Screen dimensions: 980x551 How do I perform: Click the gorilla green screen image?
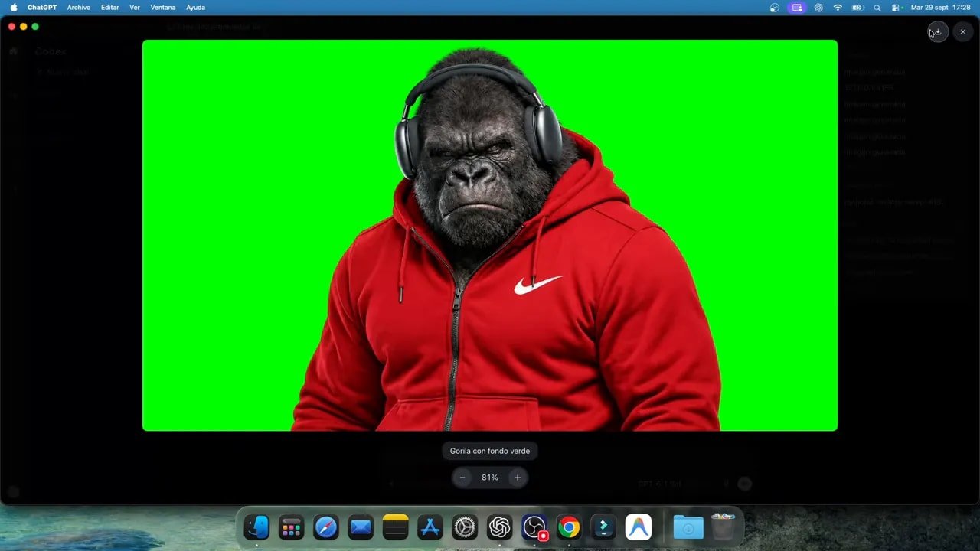coord(490,235)
